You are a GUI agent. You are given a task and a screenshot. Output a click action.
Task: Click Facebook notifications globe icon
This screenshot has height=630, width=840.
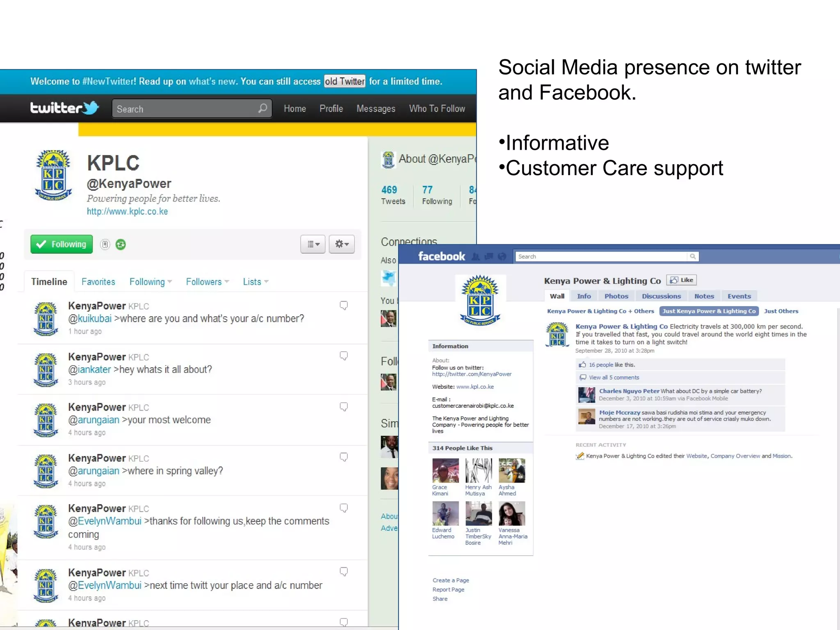click(x=502, y=257)
